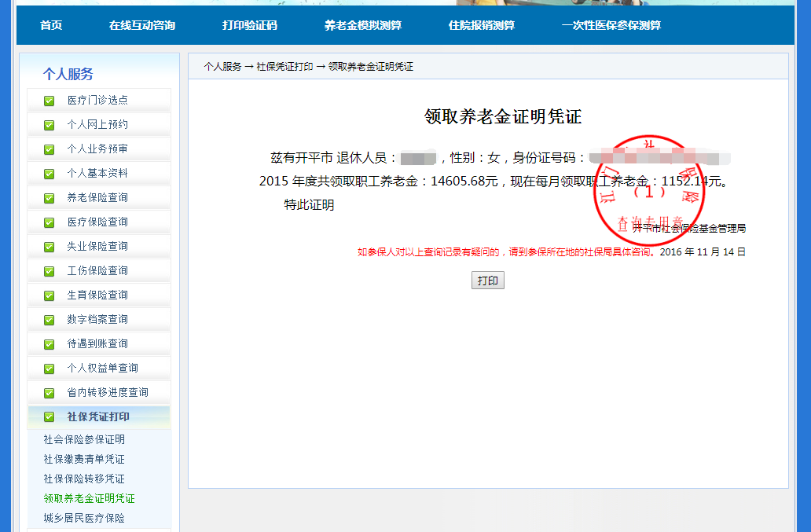The height and width of the screenshot is (532, 811).
Task: Open 在线互动咨询 from the top menu
Action: pyautogui.click(x=142, y=25)
